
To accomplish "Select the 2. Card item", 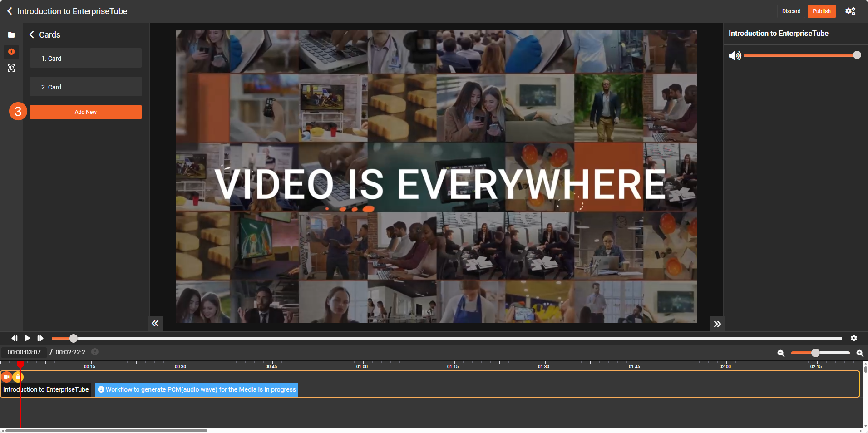I will point(85,87).
